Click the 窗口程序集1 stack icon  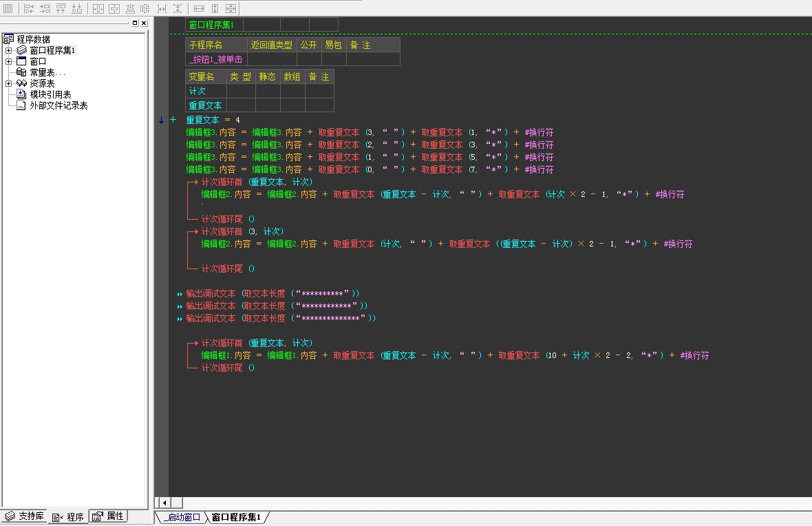(x=21, y=50)
